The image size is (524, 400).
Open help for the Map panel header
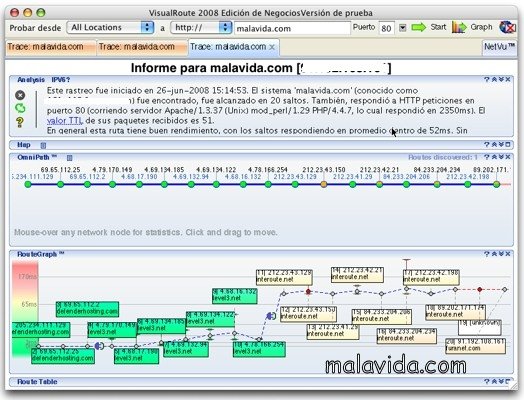pos(486,145)
